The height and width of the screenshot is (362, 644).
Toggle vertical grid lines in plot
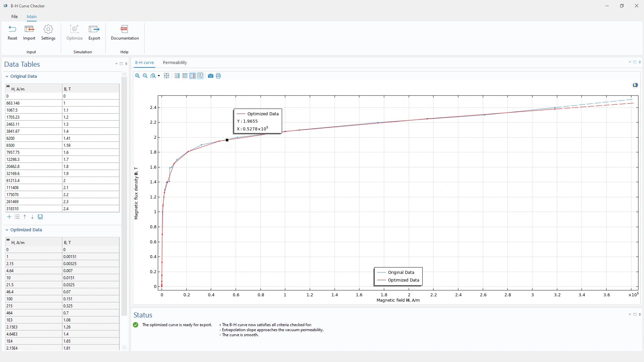pyautogui.click(x=177, y=76)
